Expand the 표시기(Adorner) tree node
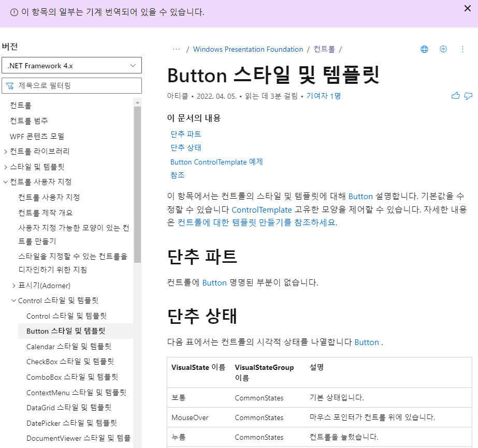 (x=13, y=286)
